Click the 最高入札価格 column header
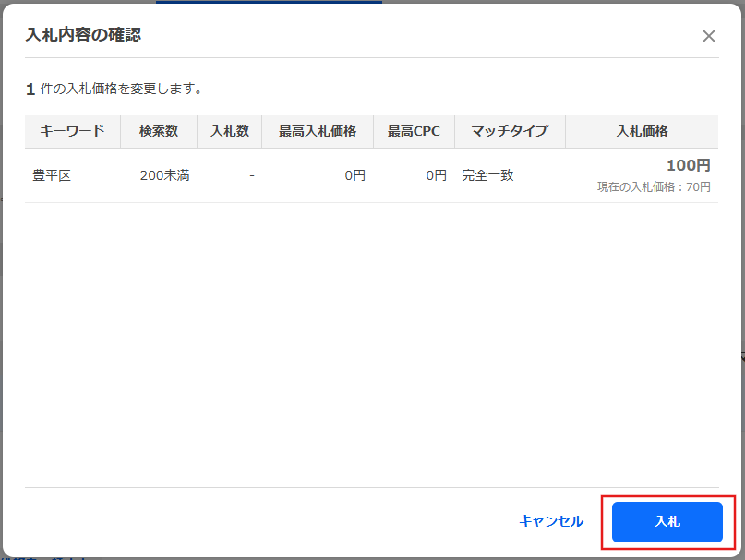Viewport: 745px width, 560px height. [x=317, y=131]
